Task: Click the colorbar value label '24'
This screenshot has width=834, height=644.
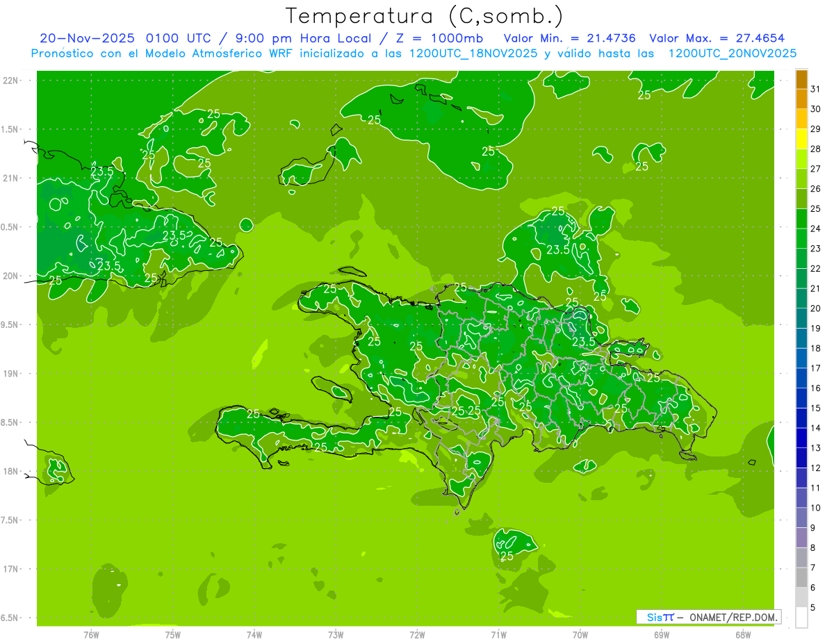Action: coord(815,229)
